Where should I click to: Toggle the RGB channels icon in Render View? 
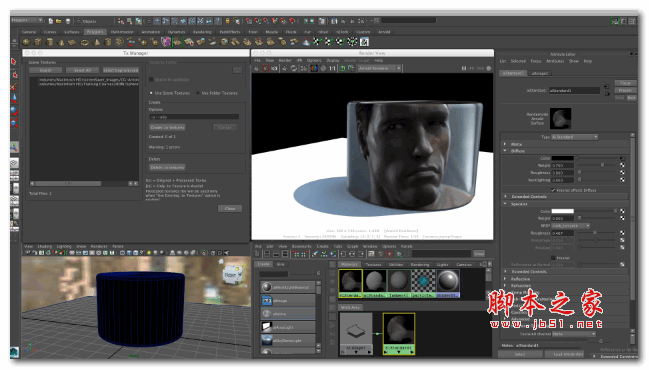(314, 68)
